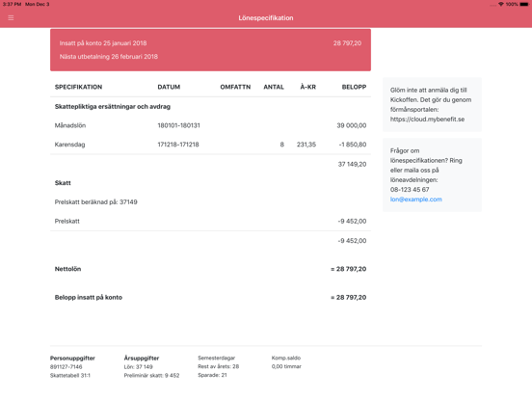Click 'Belopp insatt på konto' label
The image size is (532, 399).
[x=89, y=297]
